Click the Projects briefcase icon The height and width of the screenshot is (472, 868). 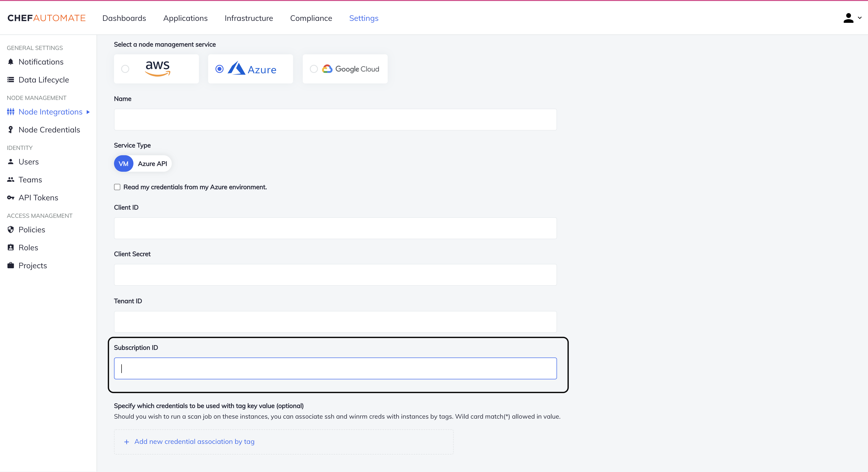11,266
